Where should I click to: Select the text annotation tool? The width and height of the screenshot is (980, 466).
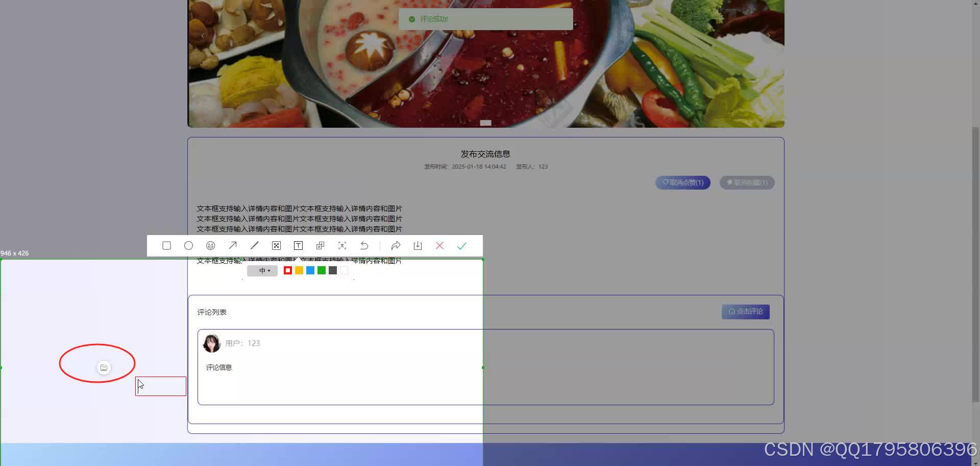pos(298,245)
